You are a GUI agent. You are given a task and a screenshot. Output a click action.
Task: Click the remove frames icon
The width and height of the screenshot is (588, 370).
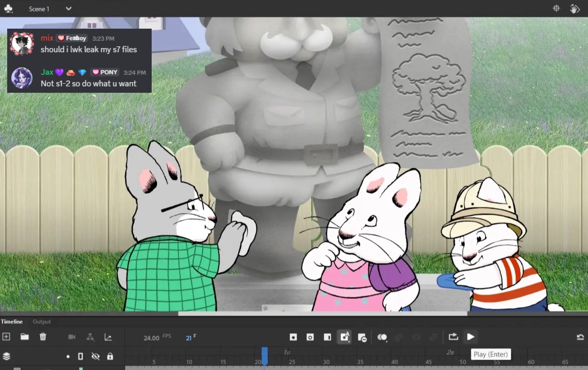point(362,337)
